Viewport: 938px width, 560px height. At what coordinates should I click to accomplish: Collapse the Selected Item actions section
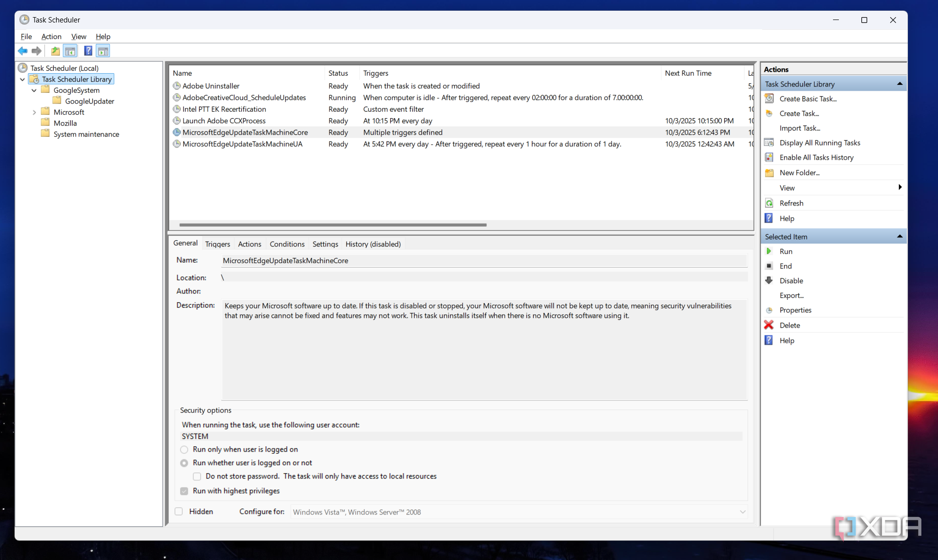(x=899, y=237)
